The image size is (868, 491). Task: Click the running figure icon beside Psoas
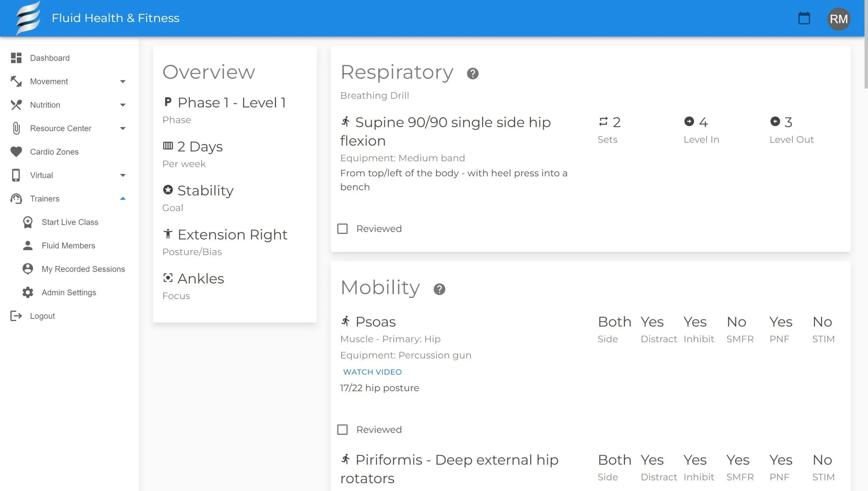pos(346,321)
